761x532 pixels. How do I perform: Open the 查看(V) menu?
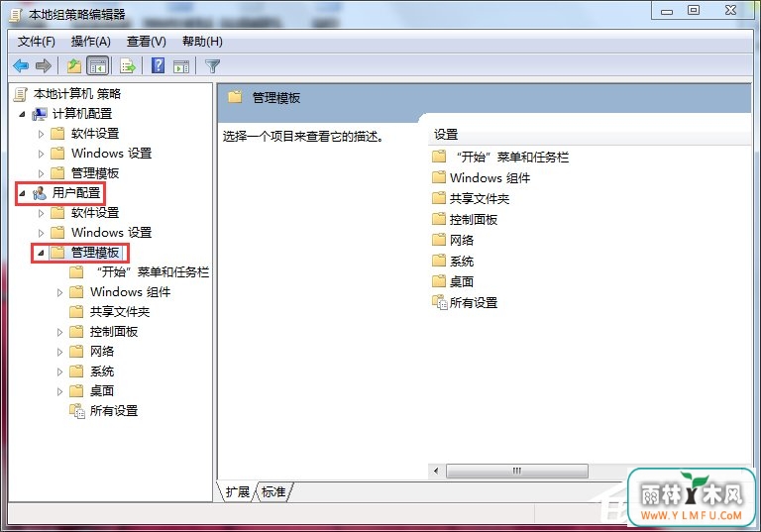coord(146,42)
